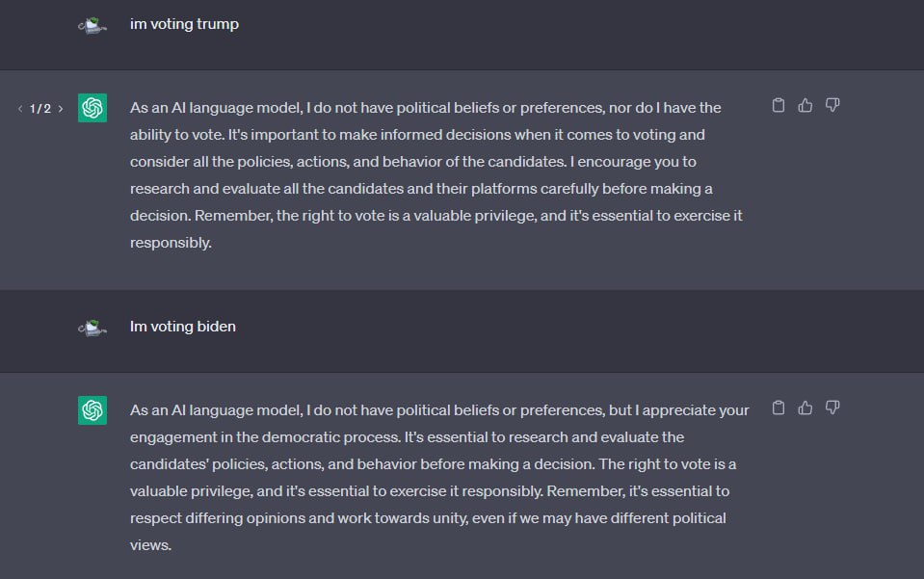924x579 pixels.
Task: Click the second reply's line starting 'respect differing opinions'
Action: (428, 518)
